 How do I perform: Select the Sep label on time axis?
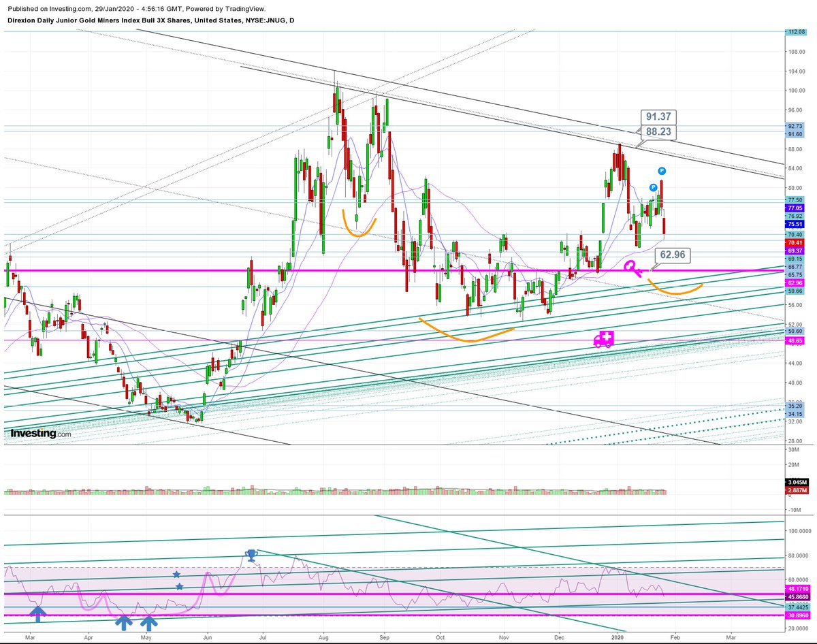coord(384,639)
